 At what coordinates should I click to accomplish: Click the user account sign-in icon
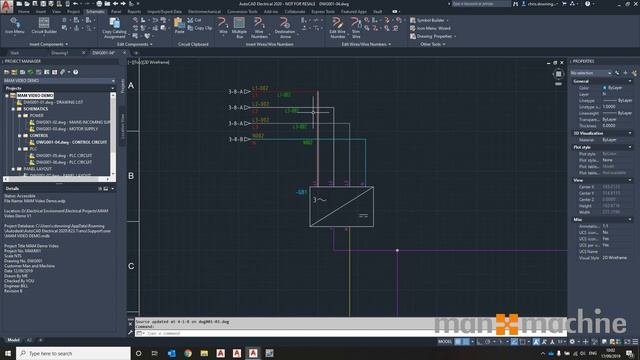click(x=524, y=4)
